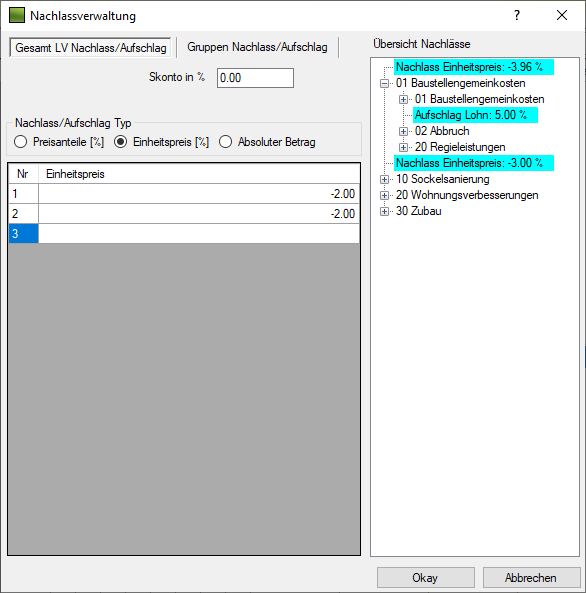Click the Skonto in % input field

coord(255,78)
